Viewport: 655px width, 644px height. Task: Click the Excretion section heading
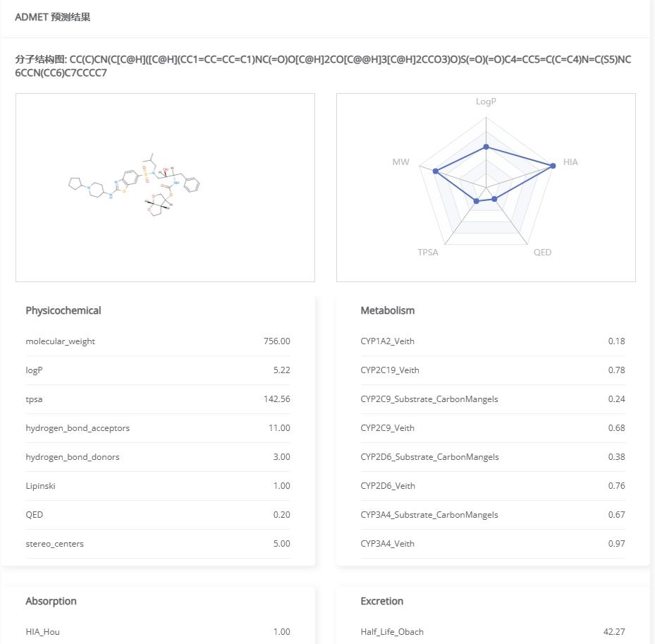381,601
